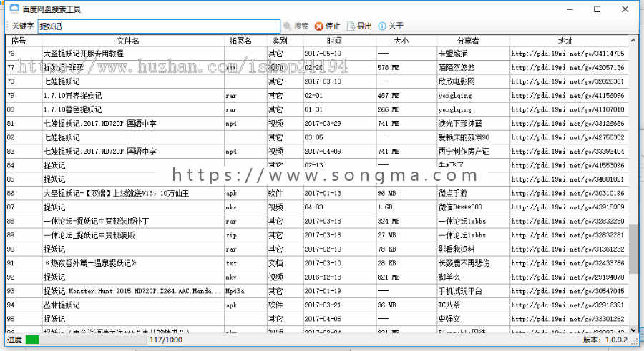The width and height of the screenshot is (644, 351).
Task: Click sharer 史强文
Action: coord(449,319)
